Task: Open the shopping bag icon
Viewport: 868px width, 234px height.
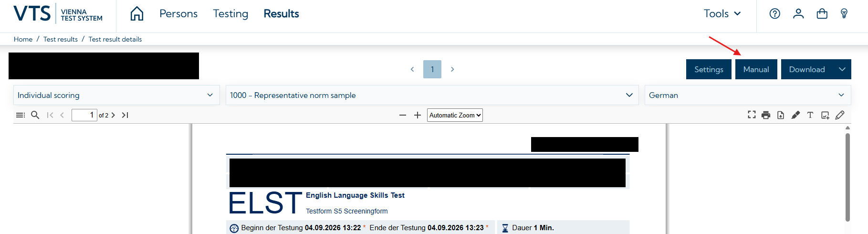Action: [x=822, y=14]
